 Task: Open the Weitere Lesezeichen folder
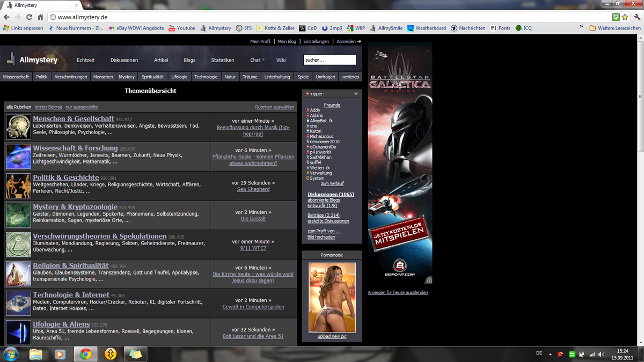click(x=615, y=28)
